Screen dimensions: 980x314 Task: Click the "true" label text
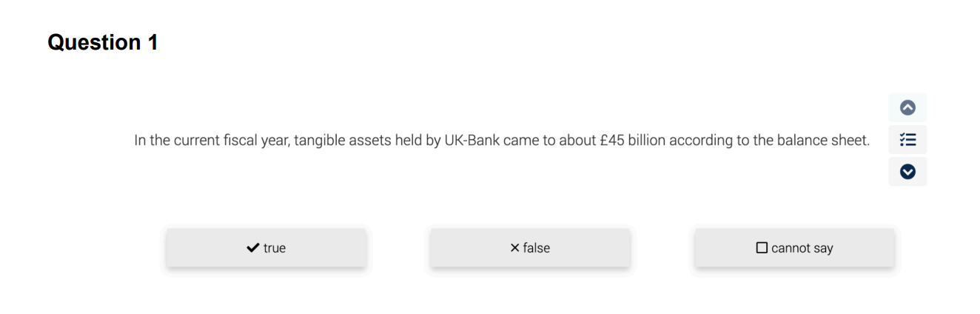click(x=275, y=248)
